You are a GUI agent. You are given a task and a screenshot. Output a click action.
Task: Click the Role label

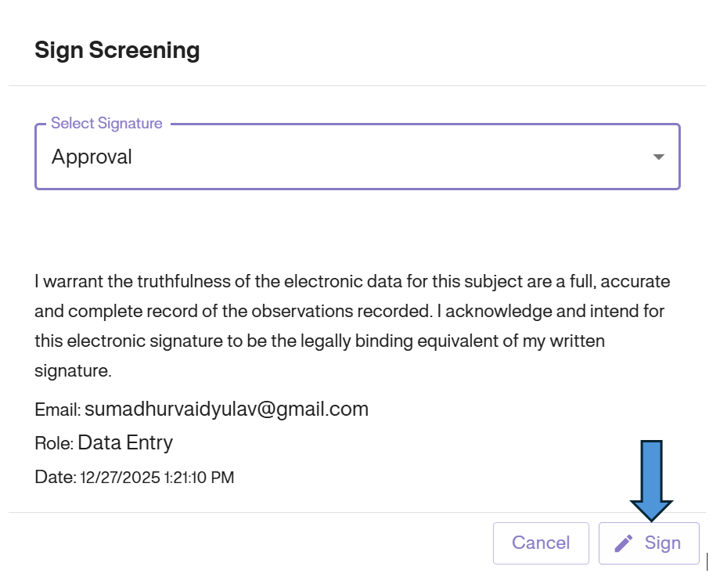[53, 443]
